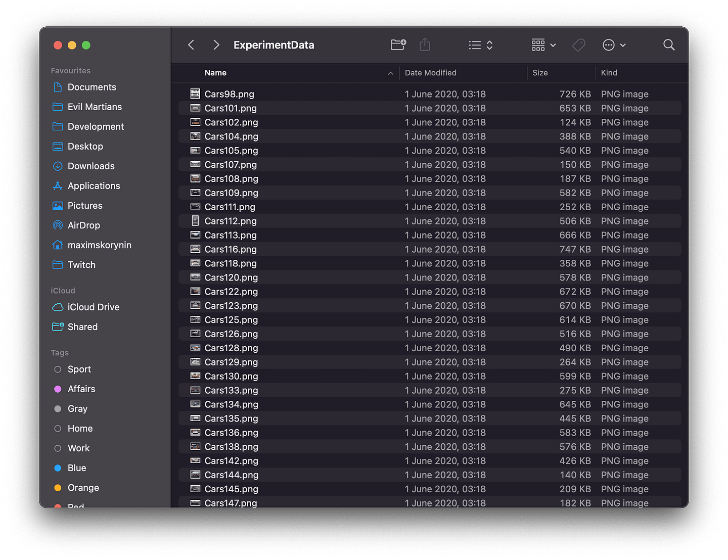The height and width of the screenshot is (560, 728).
Task: Go forward with the right arrow
Action: click(x=216, y=45)
